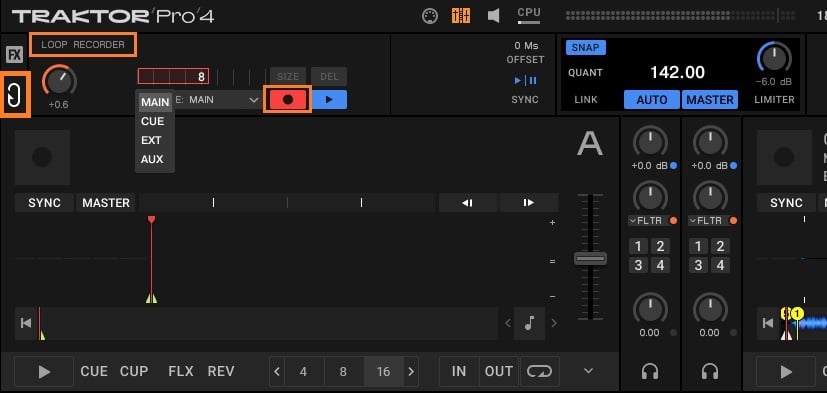Select loop size 4 on Deck A
Image resolution: width=827 pixels, height=393 pixels.
(303, 371)
